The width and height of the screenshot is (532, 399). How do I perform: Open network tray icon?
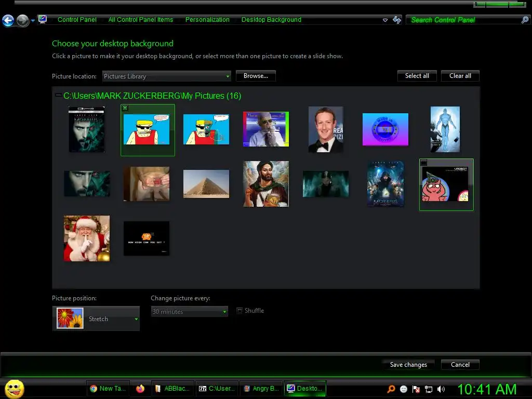click(x=429, y=390)
